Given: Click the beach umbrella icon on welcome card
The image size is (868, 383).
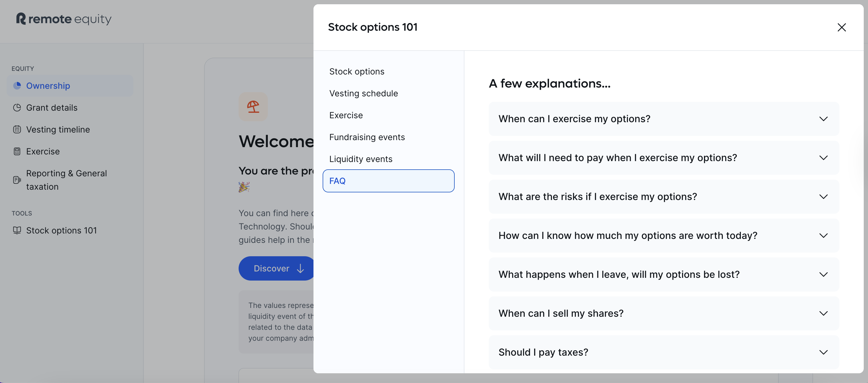Looking at the screenshot, I should (x=253, y=107).
